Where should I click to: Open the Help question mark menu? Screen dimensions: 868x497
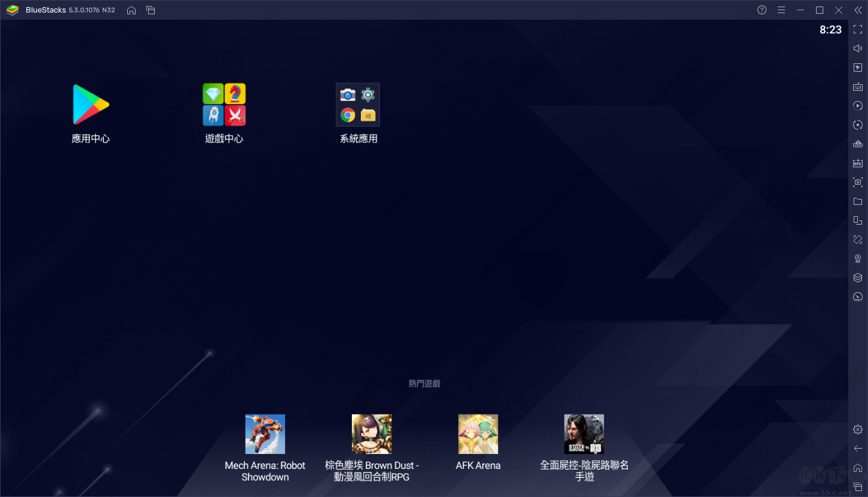click(761, 10)
